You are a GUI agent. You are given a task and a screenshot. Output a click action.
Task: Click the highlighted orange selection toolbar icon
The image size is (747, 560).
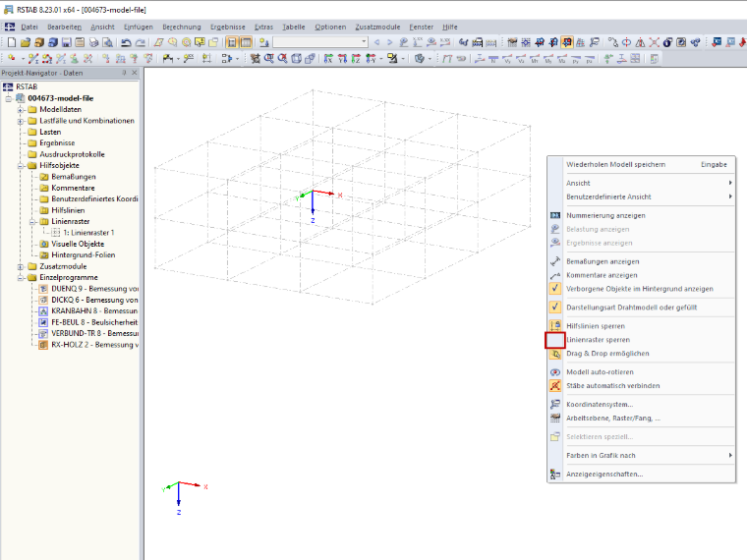[x=567, y=43]
